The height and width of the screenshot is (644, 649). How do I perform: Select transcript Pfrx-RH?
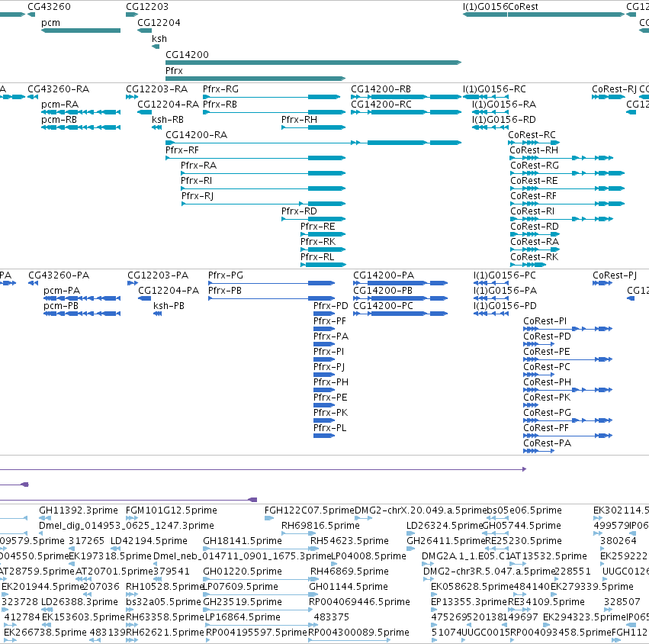(x=299, y=120)
